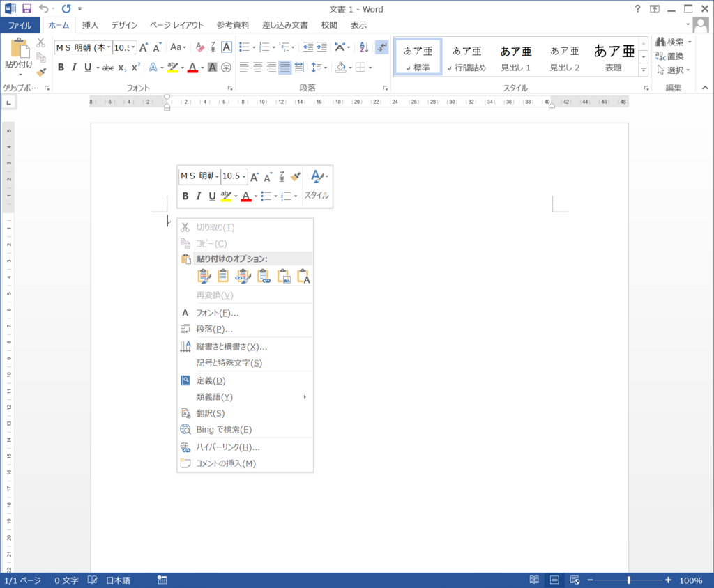The width and height of the screenshot is (714, 588).
Task: Toggle italic on the mini toolbar
Action: 197,196
